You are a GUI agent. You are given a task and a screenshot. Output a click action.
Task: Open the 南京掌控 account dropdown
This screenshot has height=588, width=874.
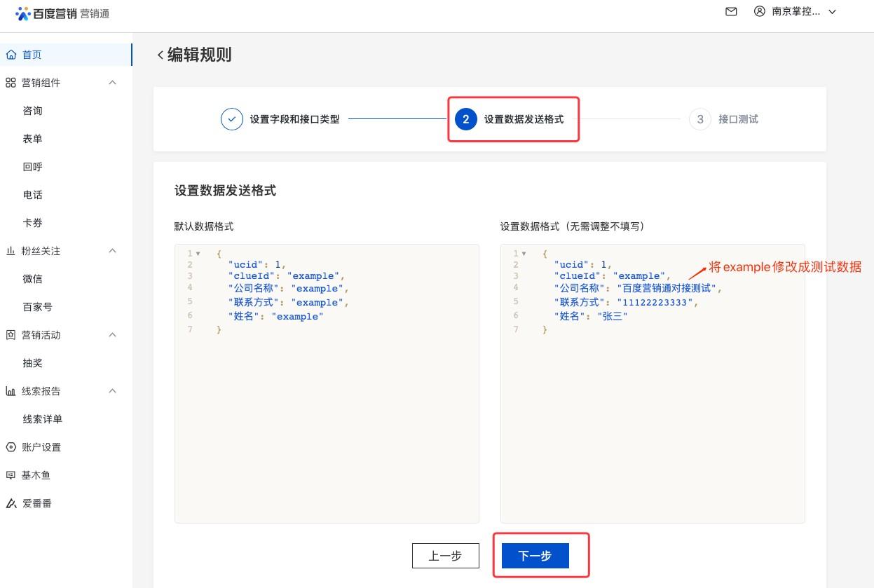(x=833, y=12)
